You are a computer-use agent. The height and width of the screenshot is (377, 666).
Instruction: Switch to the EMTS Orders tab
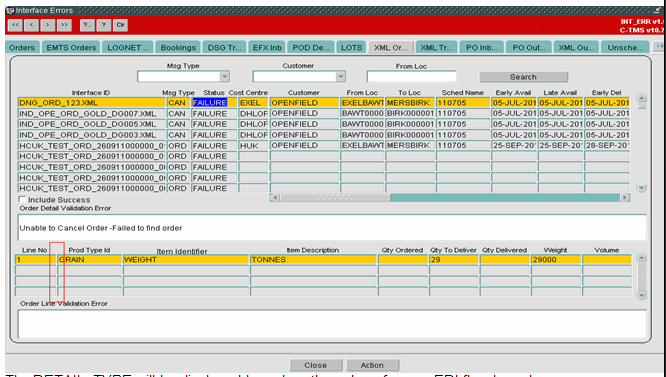[x=71, y=48]
